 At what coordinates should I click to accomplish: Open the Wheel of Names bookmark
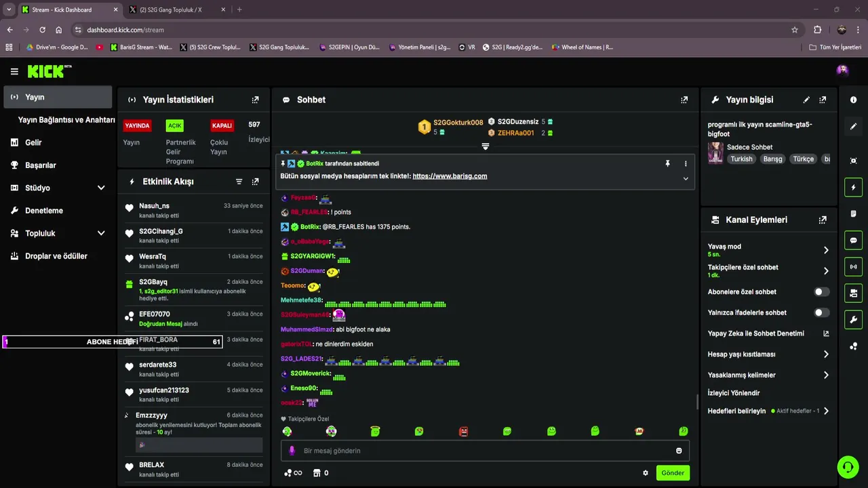point(582,47)
